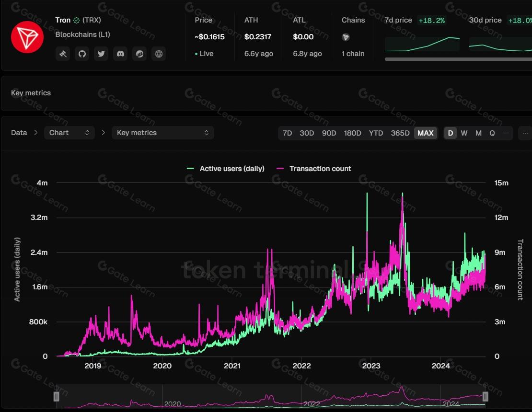This screenshot has width=532, height=412.
Task: Switch granularity to weekly (W)
Action: pos(464,133)
